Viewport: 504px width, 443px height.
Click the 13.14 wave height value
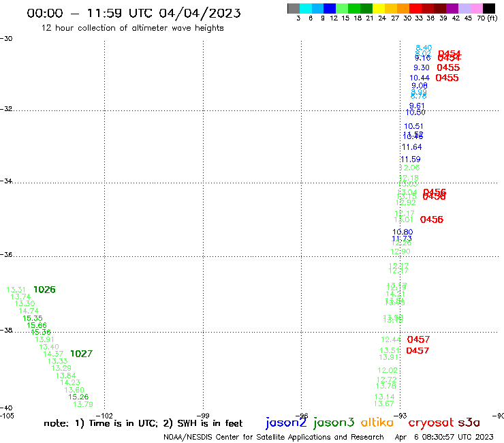(x=384, y=397)
